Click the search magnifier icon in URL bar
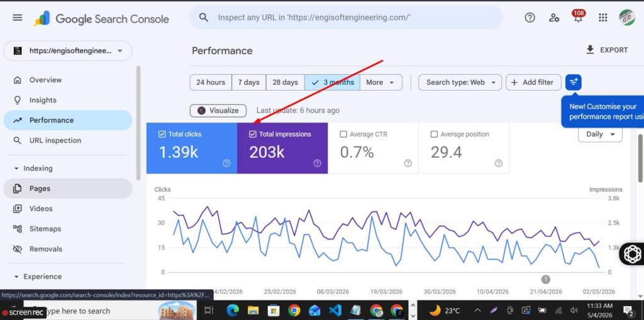 pyautogui.click(x=203, y=17)
